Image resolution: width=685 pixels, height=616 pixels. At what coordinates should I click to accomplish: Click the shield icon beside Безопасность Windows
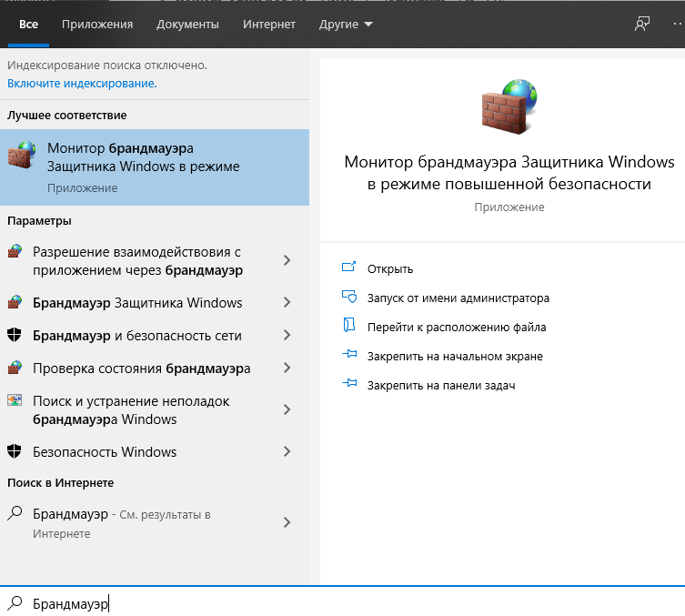coord(15,452)
